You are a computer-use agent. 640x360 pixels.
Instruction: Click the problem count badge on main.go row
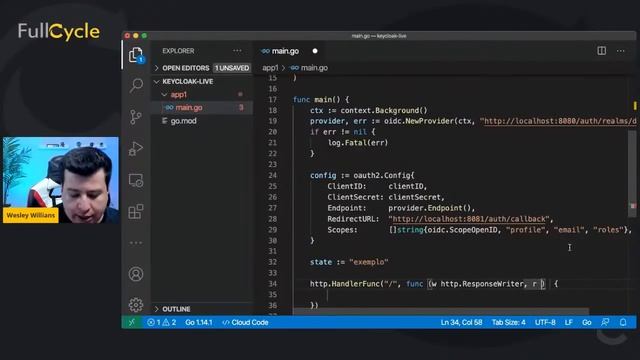click(241, 107)
